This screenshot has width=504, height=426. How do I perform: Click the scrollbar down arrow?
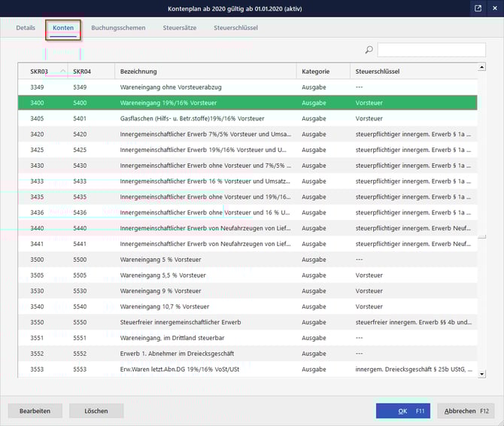[481, 374]
